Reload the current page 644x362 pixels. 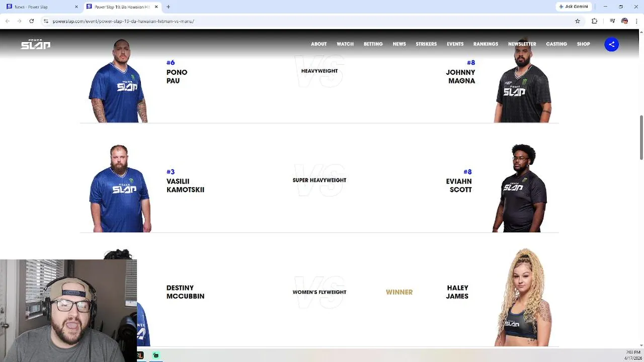coord(31,21)
